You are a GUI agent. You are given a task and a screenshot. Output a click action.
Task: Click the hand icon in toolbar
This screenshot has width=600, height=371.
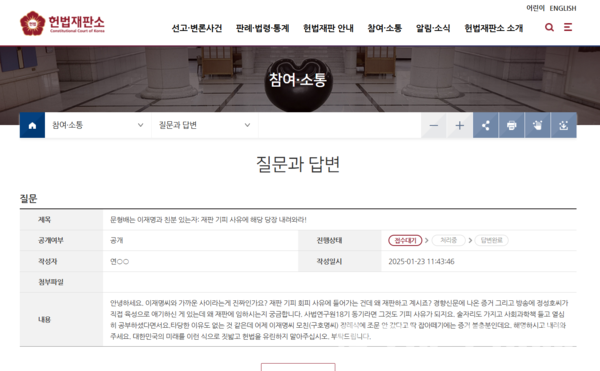(538, 125)
